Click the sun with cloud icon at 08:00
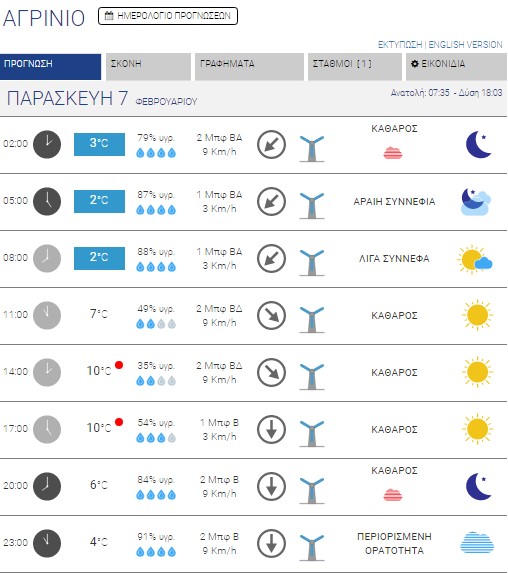 click(475, 258)
